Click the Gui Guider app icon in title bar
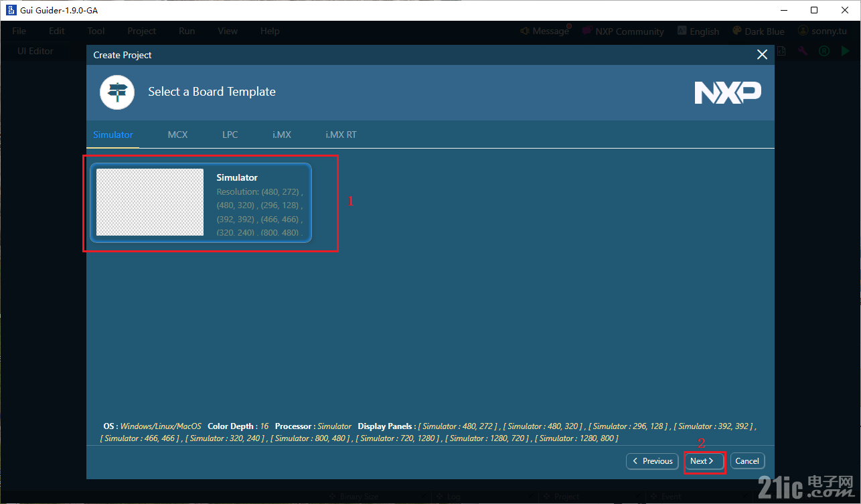 (11, 10)
